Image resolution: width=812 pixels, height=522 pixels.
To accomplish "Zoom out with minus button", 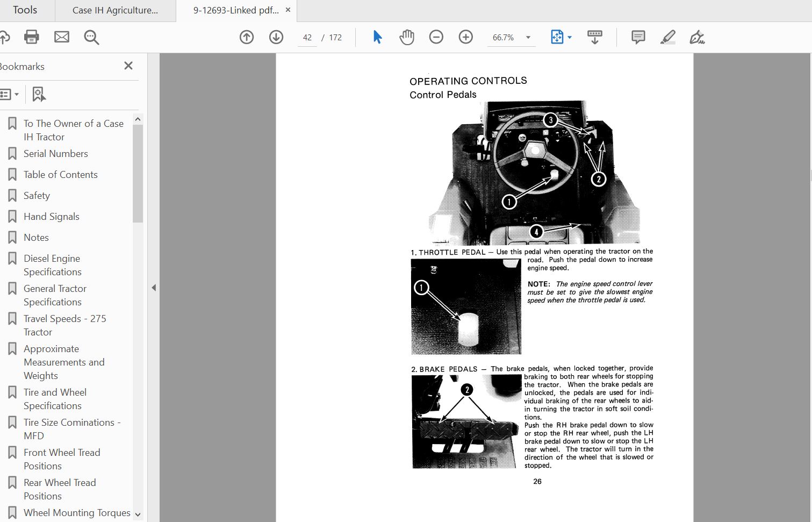I will pyautogui.click(x=436, y=37).
